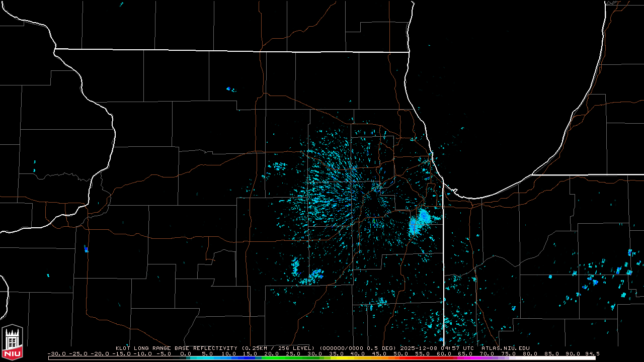
Task: Click the empty radar center where echoes radiate
Action: point(373,205)
